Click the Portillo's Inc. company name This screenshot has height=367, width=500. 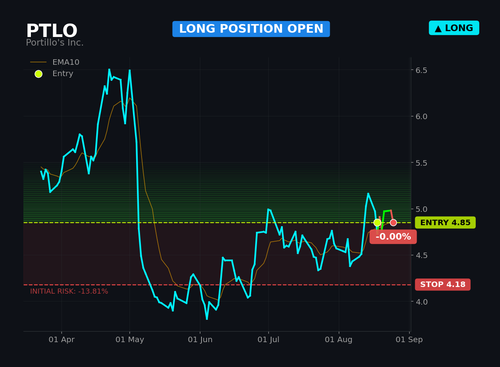tap(55, 43)
